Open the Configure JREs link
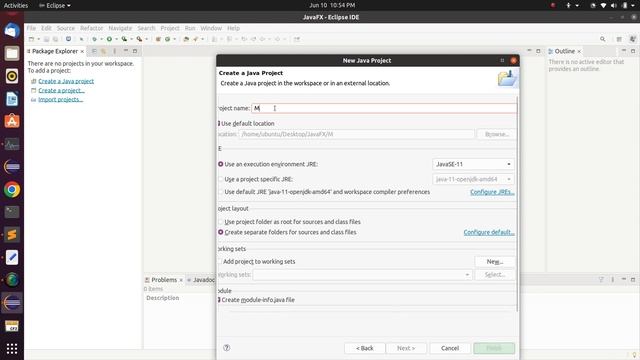The image size is (640, 360). (492, 192)
